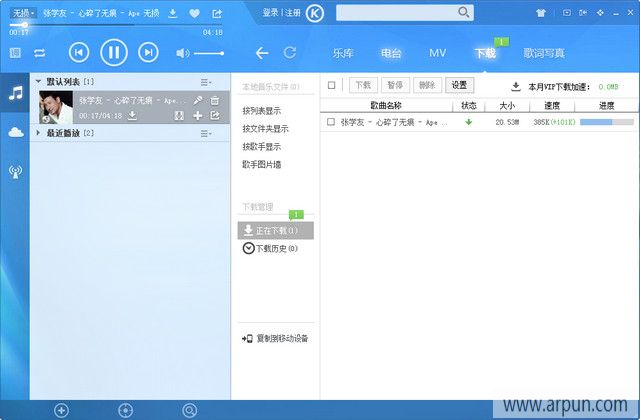The height and width of the screenshot is (420, 640).
Task: Toggle the desktop lyrics button
Action: [x=15, y=53]
